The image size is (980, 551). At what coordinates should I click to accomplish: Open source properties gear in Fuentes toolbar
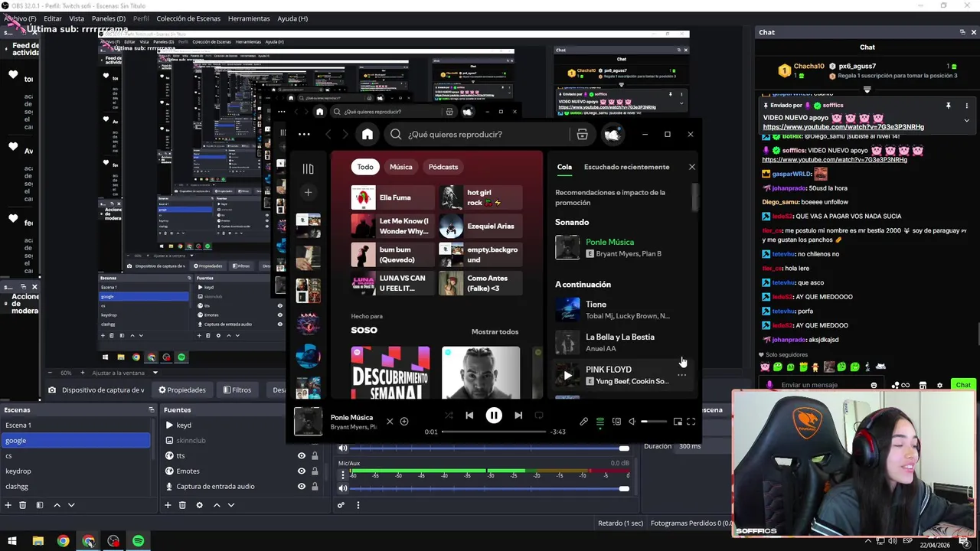(x=199, y=505)
